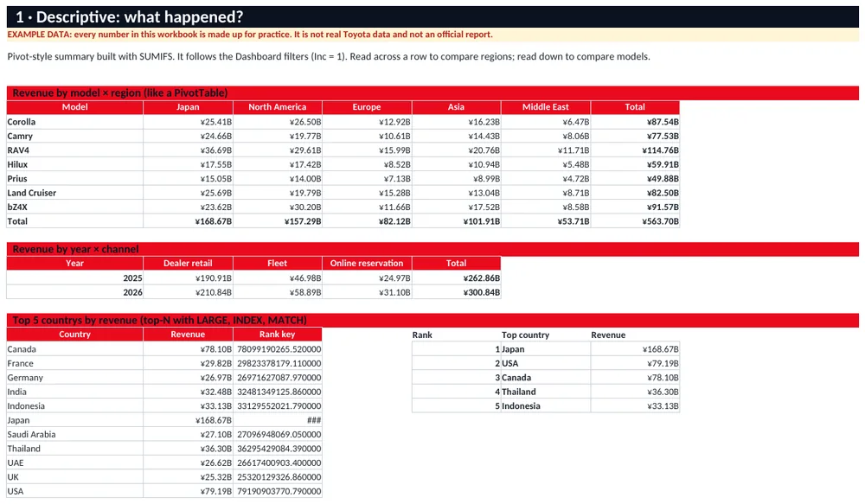Select rank key 25320129326.860000 for UK

coord(278,477)
